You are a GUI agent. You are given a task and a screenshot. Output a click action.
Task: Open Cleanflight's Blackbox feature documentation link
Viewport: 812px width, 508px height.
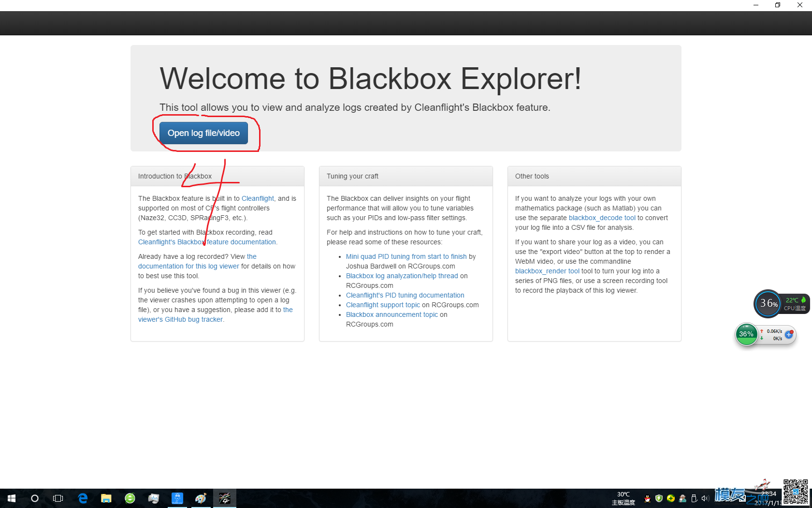207,242
